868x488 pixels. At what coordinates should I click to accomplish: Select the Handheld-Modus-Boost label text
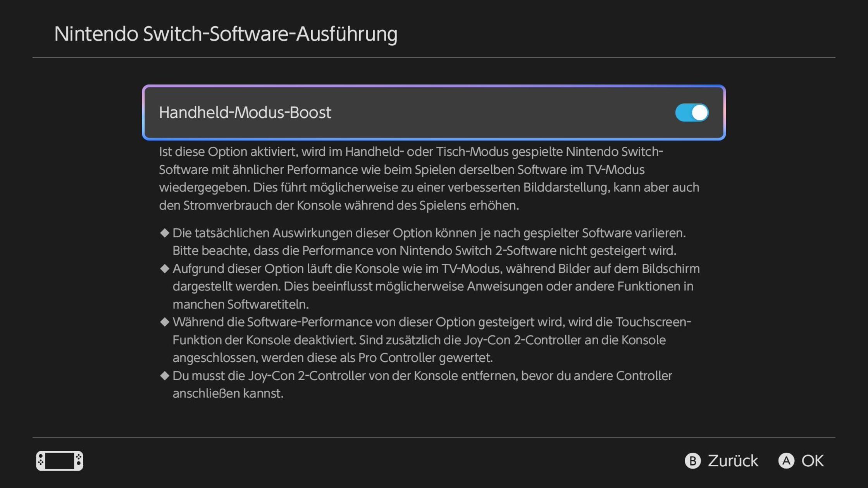[245, 113]
